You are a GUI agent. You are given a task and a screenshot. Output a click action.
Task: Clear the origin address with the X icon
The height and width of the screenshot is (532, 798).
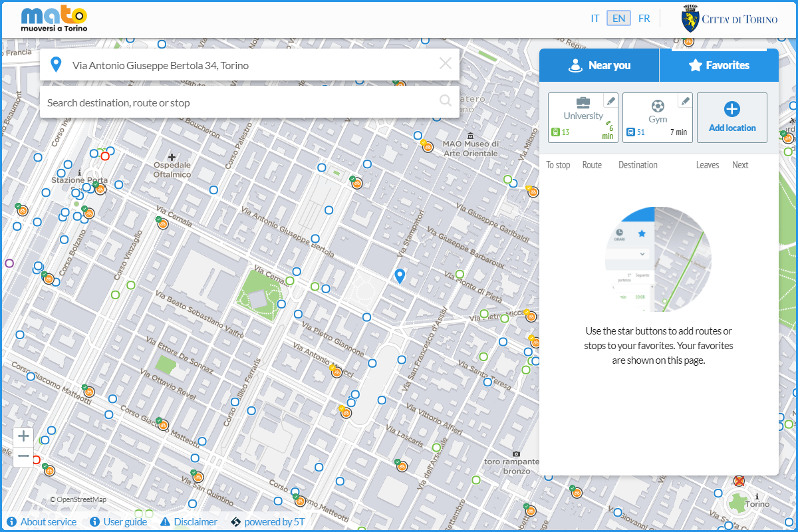click(x=445, y=64)
